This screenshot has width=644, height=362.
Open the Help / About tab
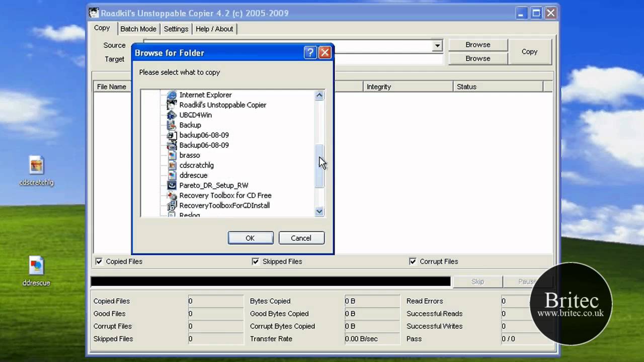(214, 29)
